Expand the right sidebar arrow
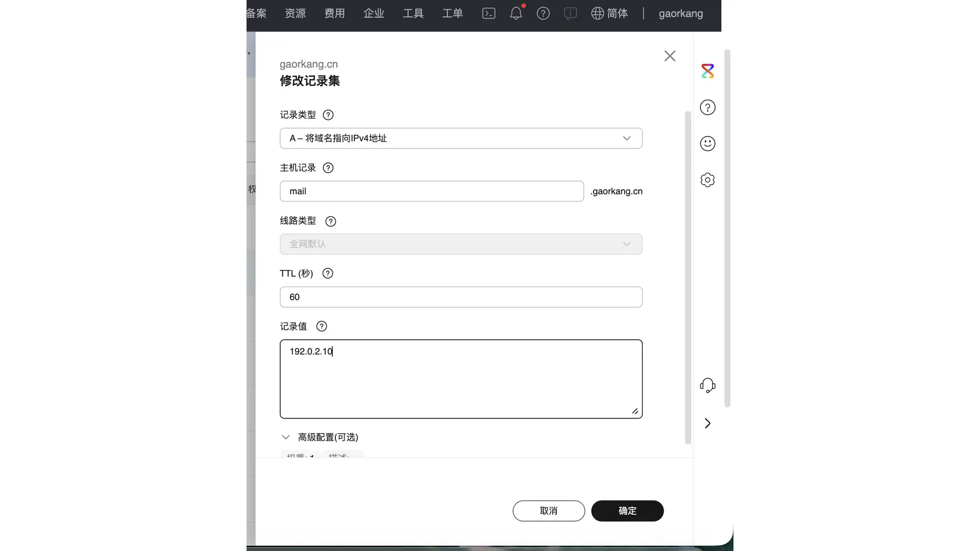 707,423
